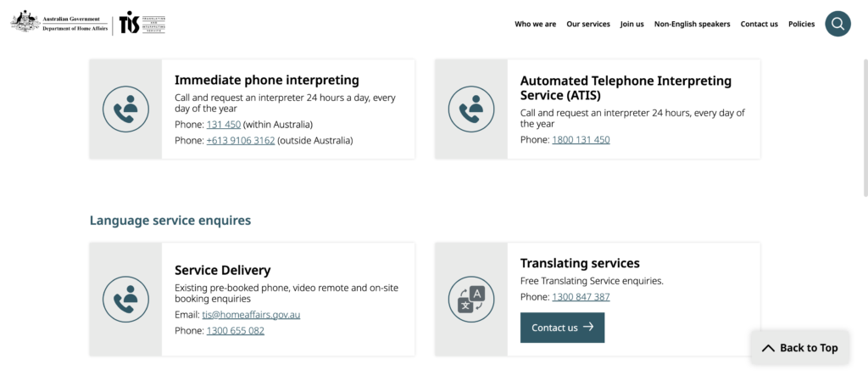
Task: Click the +613 9106 3162 link
Action: click(x=241, y=140)
